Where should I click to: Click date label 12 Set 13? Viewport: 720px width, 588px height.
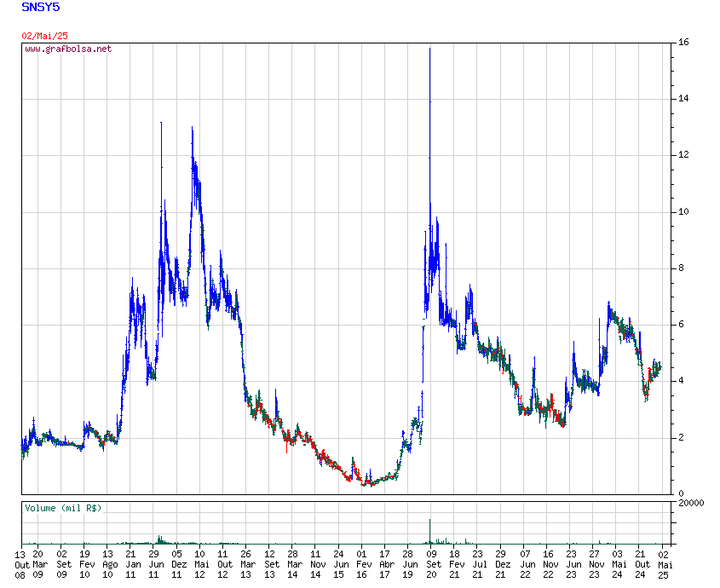point(270,565)
